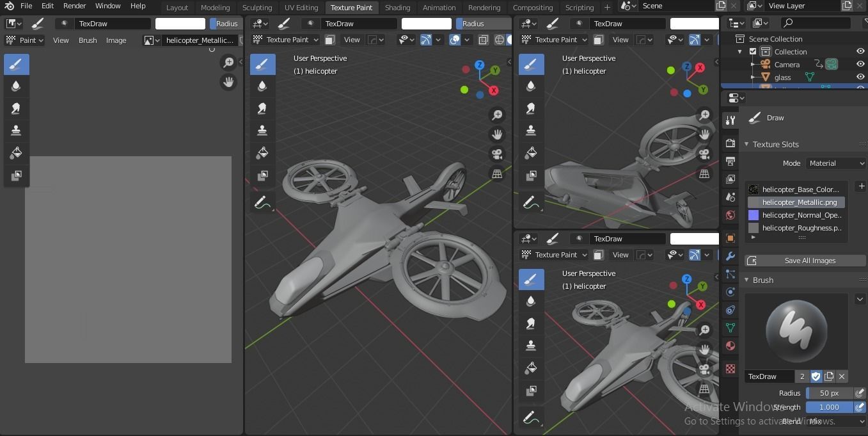
Task: Select the Mask tool in main 3D viewport
Action: coord(262,175)
